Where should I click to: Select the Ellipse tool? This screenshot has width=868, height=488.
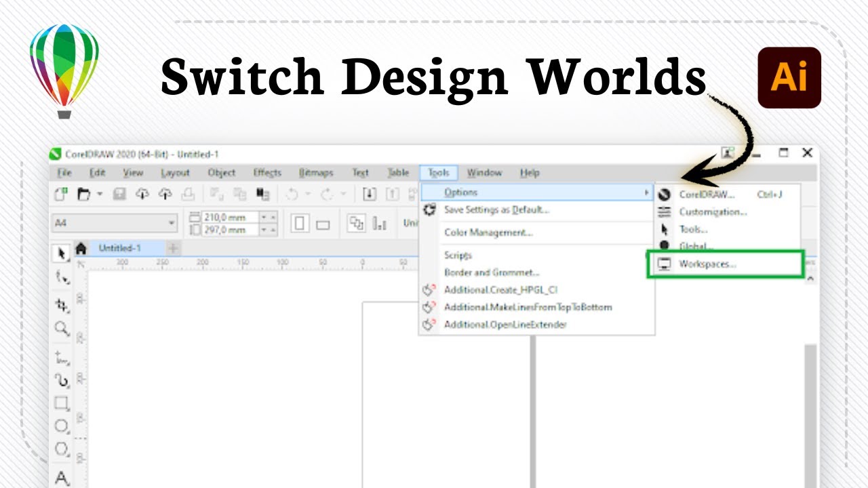point(62,426)
